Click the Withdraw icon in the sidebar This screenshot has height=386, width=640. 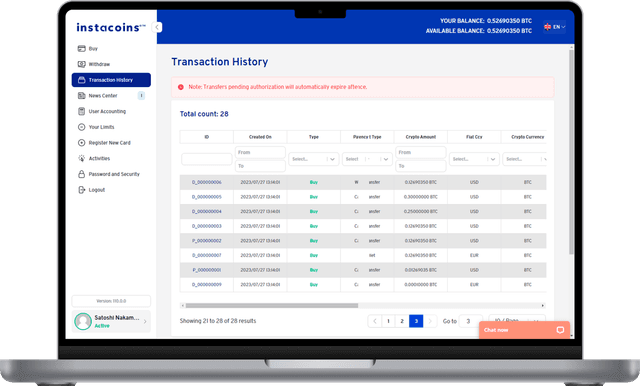(82, 64)
